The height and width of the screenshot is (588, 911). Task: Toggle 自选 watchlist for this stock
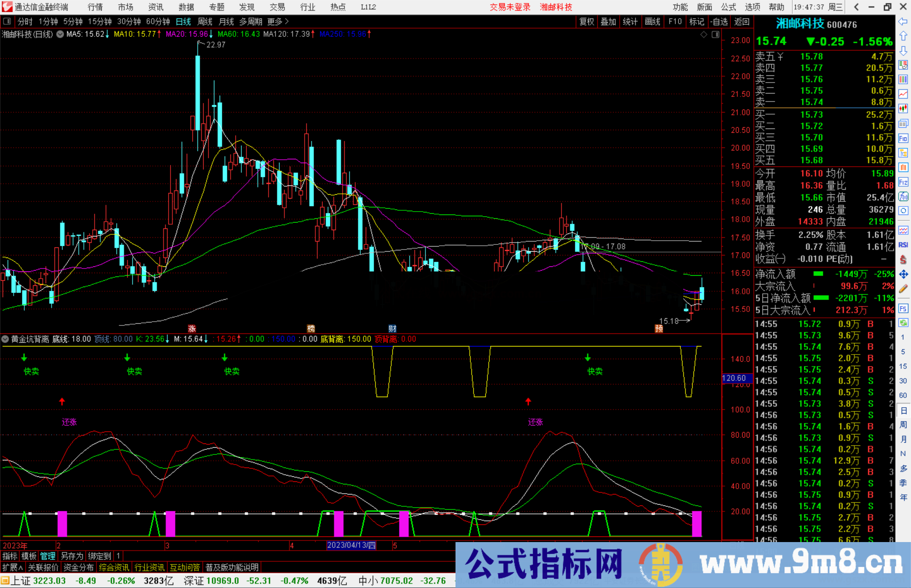pos(720,21)
